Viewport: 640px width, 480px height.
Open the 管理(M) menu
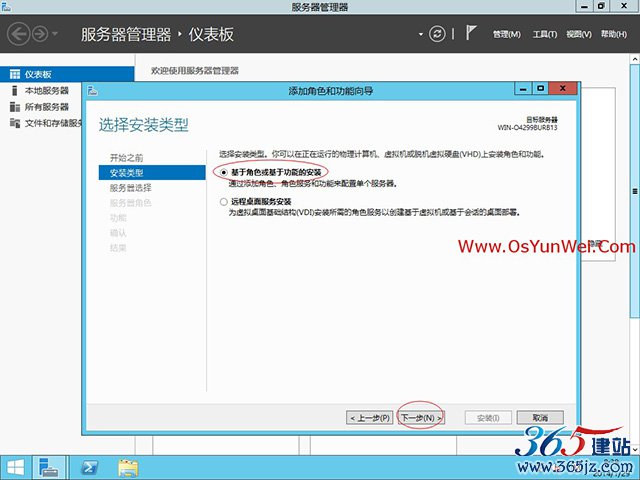click(x=507, y=34)
